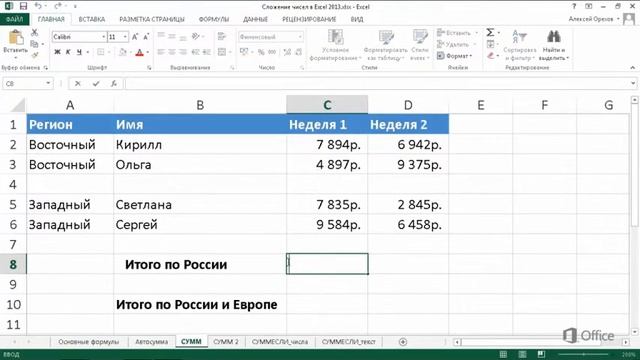Click the Increase Decimal icon
640x360 pixels.
(x=287, y=52)
